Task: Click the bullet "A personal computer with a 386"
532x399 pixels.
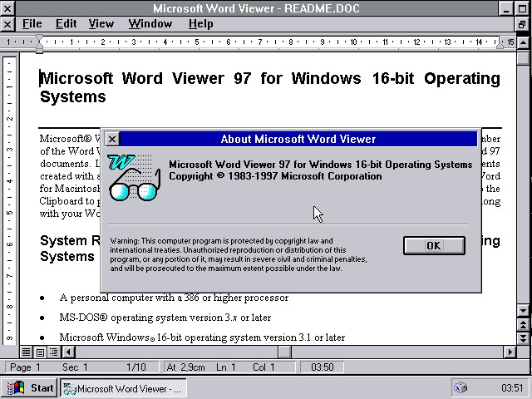Action: pyautogui.click(x=174, y=298)
